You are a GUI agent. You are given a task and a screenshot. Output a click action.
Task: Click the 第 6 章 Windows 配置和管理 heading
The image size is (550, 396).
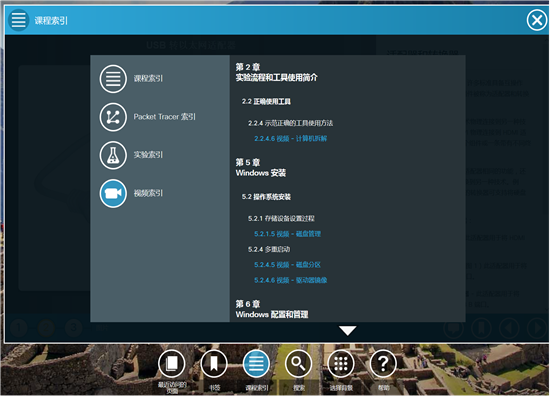click(x=272, y=309)
